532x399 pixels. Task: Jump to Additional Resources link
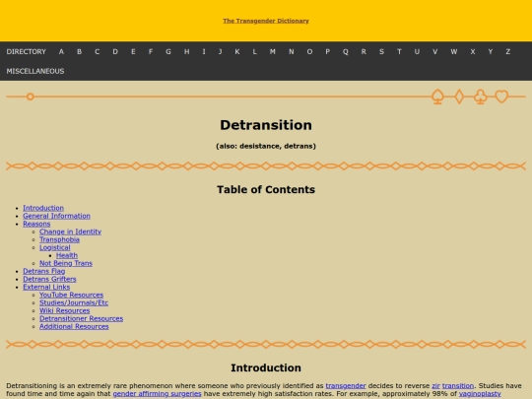(x=74, y=326)
